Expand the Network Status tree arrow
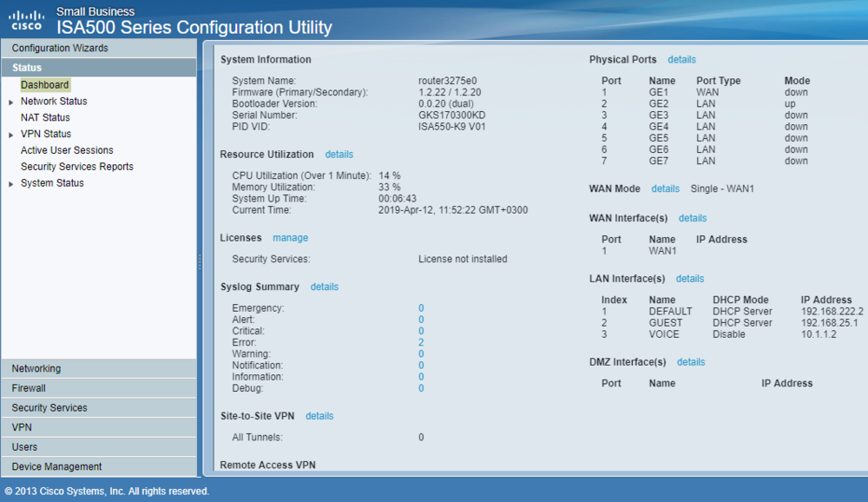The image size is (868, 502). pos(11,102)
